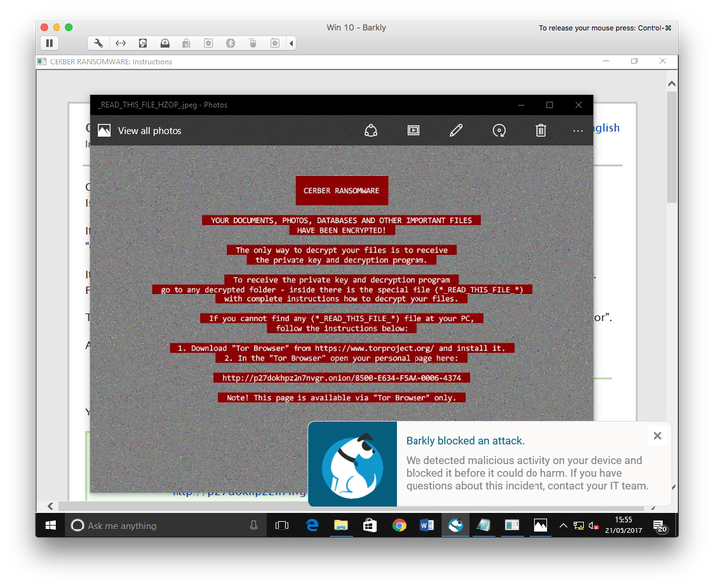Close the CERBER instructions window
Image resolution: width=714 pixels, height=588 pixels.
point(663,61)
